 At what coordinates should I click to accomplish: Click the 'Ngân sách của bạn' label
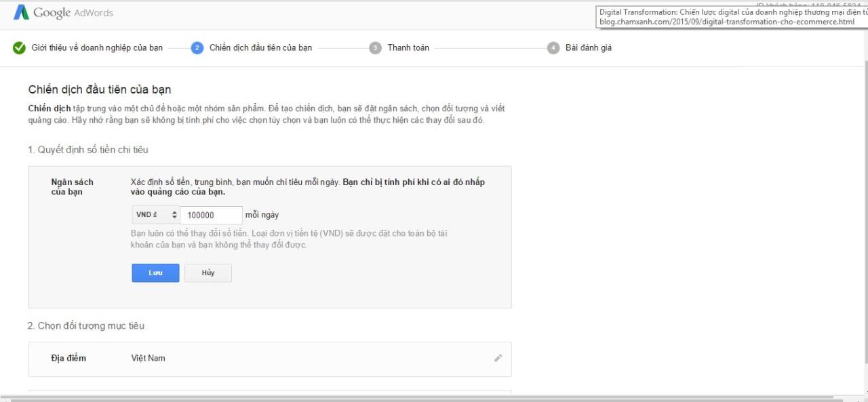point(73,187)
